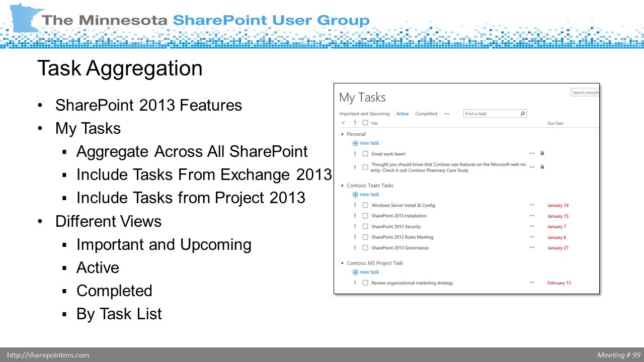Check SharePoint 2013 Installation checkbox
Screen dimensions: 644x362
[365, 216]
